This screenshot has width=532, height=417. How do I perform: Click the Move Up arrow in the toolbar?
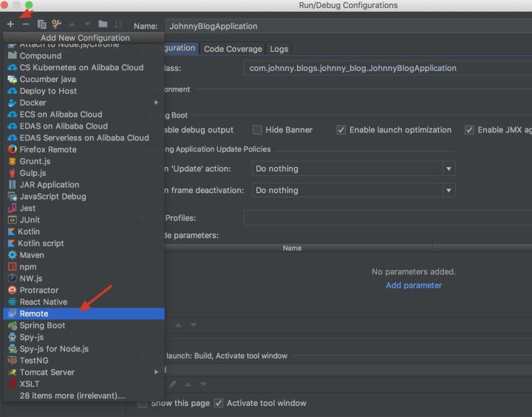pos(72,24)
